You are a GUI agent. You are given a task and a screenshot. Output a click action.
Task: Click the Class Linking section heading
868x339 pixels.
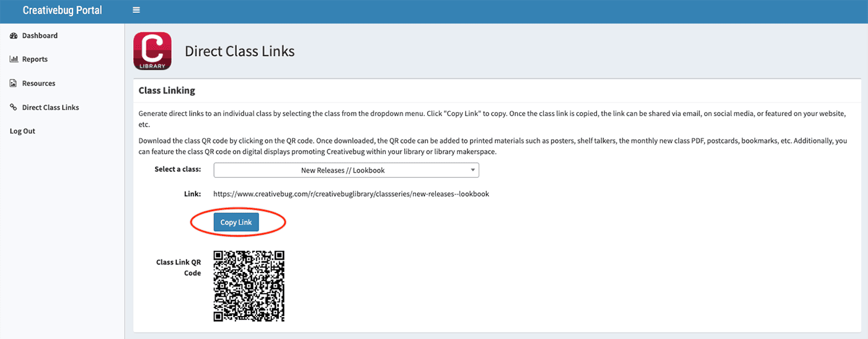(x=167, y=91)
